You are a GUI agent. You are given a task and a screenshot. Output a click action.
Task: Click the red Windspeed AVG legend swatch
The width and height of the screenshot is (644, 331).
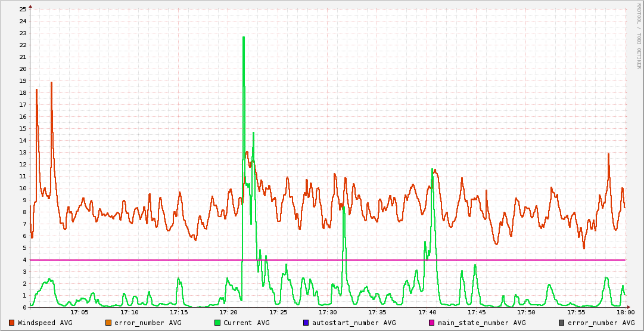(12, 323)
